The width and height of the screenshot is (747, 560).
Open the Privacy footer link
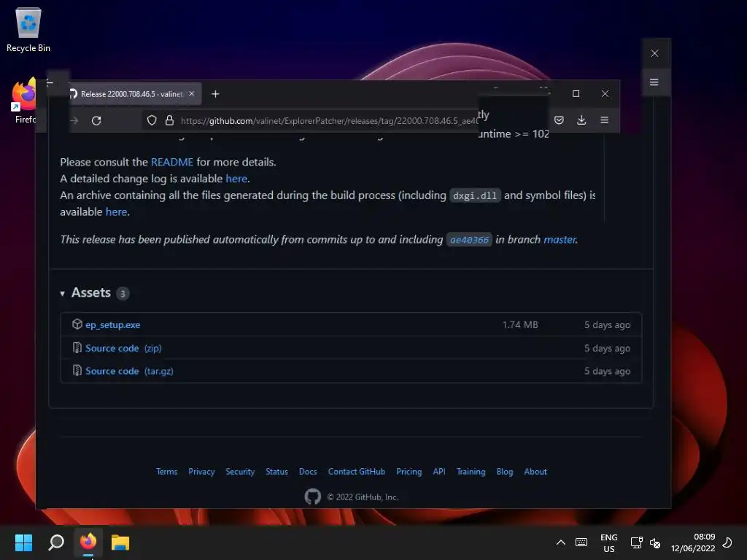tap(201, 472)
